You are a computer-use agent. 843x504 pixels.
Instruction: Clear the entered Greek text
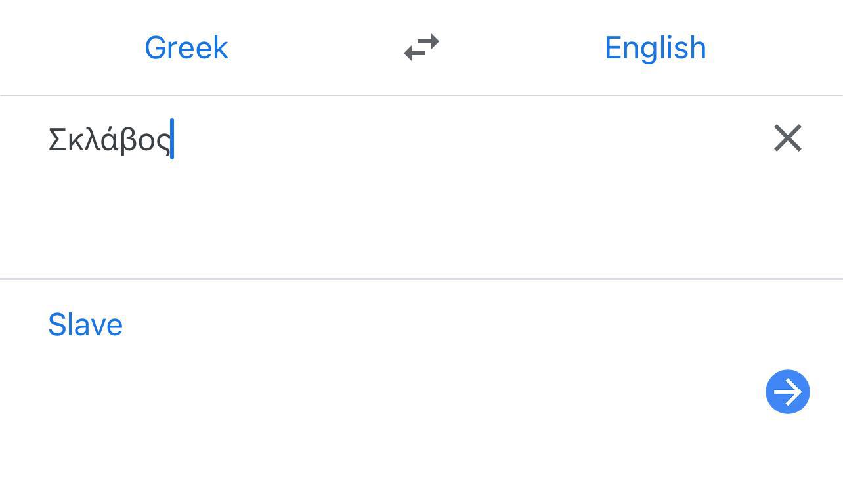787,138
